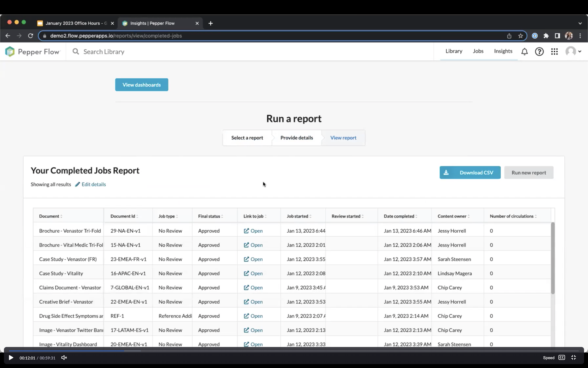Go to the Provide details step

point(297,138)
